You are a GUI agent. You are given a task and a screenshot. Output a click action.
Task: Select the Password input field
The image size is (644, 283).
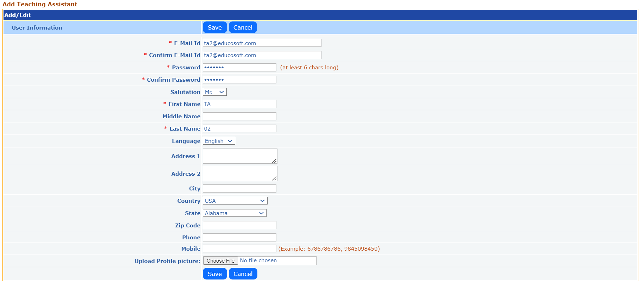pyautogui.click(x=239, y=67)
